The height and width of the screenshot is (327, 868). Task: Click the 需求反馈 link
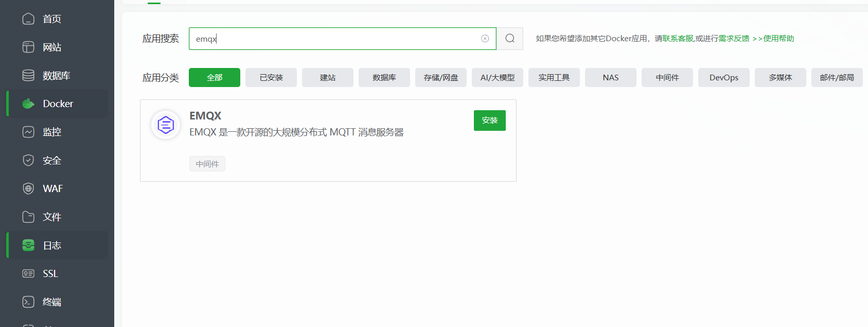[734, 39]
